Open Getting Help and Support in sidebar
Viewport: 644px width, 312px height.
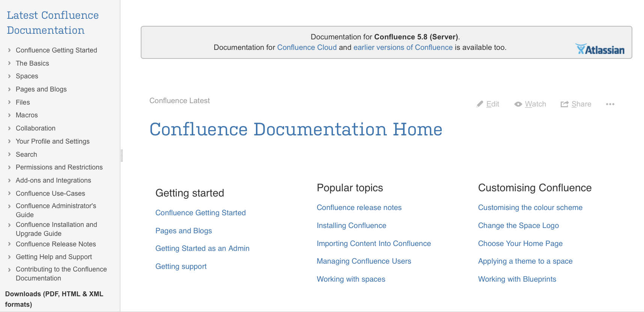[x=54, y=257]
